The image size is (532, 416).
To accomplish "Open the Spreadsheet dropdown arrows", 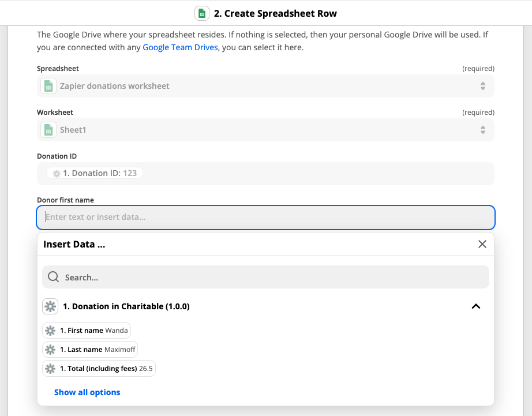I will click(x=483, y=86).
